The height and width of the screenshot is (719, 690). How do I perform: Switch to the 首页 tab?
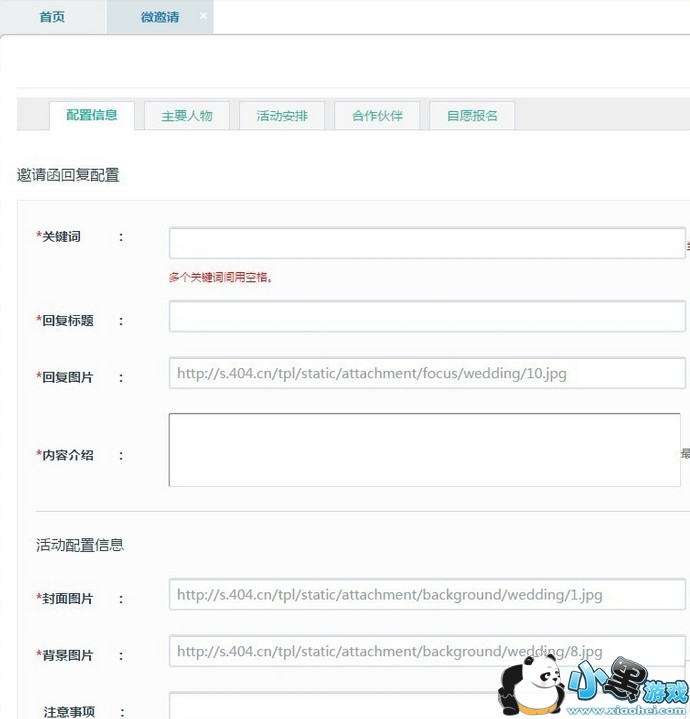coord(52,17)
